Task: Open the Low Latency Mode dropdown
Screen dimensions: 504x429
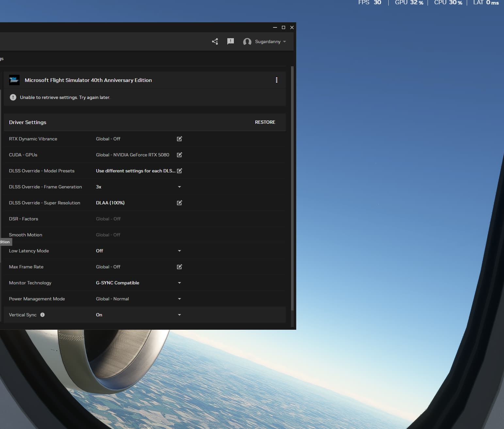Action: click(179, 251)
